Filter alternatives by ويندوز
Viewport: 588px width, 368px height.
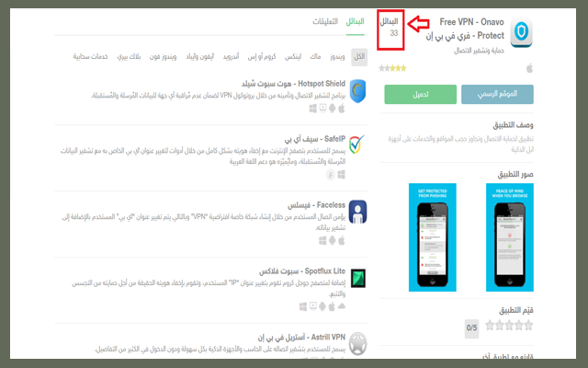tap(337, 56)
